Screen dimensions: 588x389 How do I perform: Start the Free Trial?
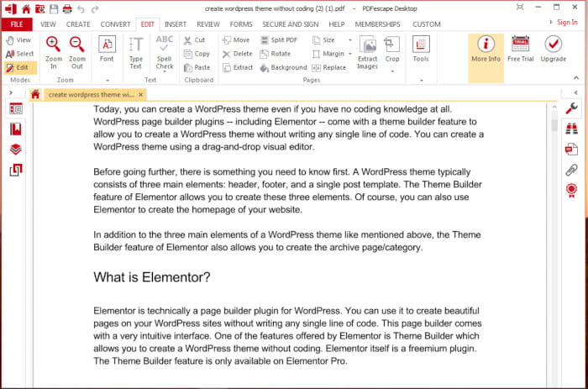coord(521,49)
